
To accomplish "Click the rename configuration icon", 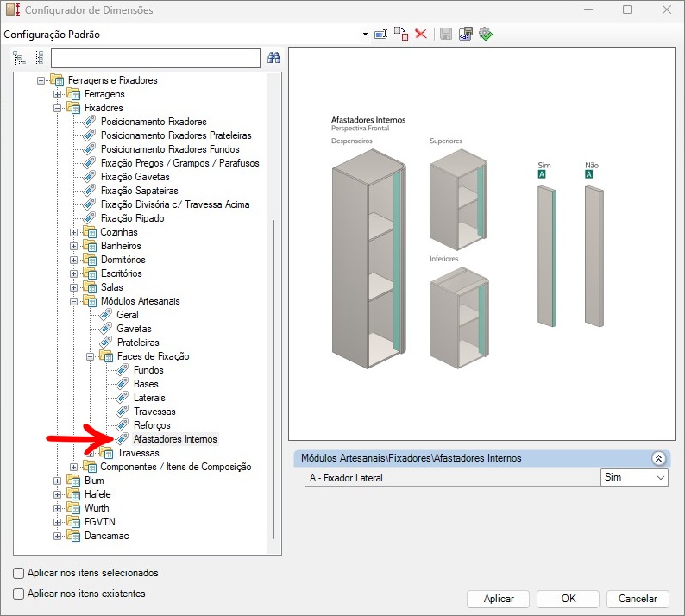I will (381, 34).
